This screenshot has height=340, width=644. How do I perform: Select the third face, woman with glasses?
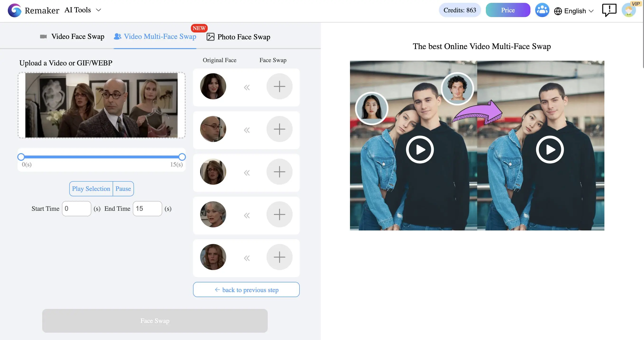213,172
